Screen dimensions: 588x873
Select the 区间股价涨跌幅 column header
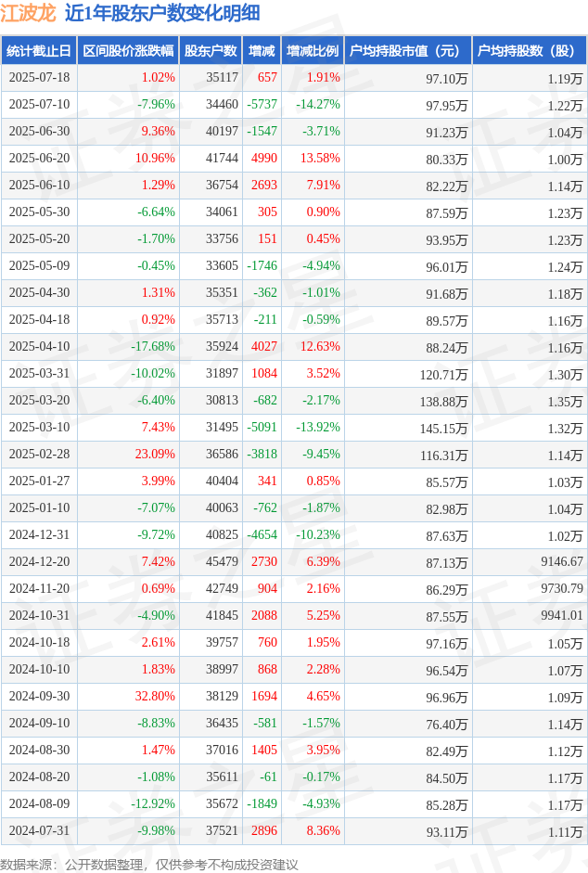tap(128, 51)
